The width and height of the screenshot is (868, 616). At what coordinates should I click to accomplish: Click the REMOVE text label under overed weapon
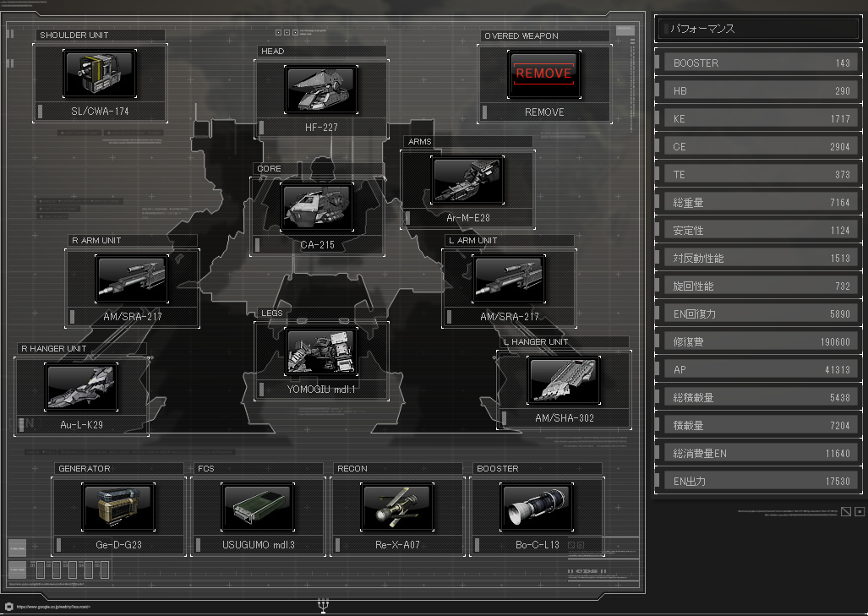click(x=544, y=112)
